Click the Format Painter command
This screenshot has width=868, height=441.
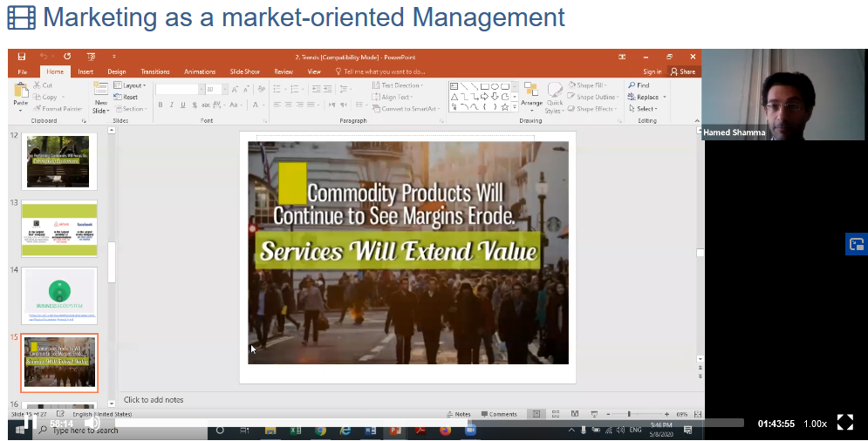pyautogui.click(x=58, y=108)
